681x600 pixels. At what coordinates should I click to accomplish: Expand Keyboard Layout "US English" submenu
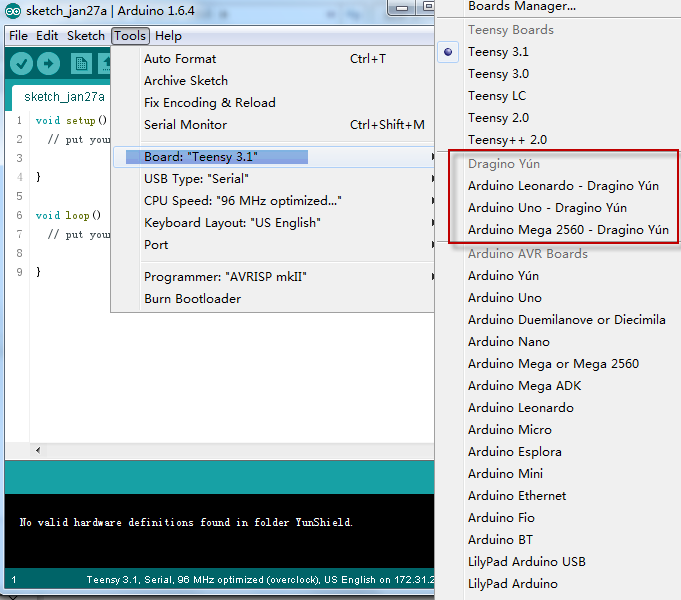[x=274, y=223]
